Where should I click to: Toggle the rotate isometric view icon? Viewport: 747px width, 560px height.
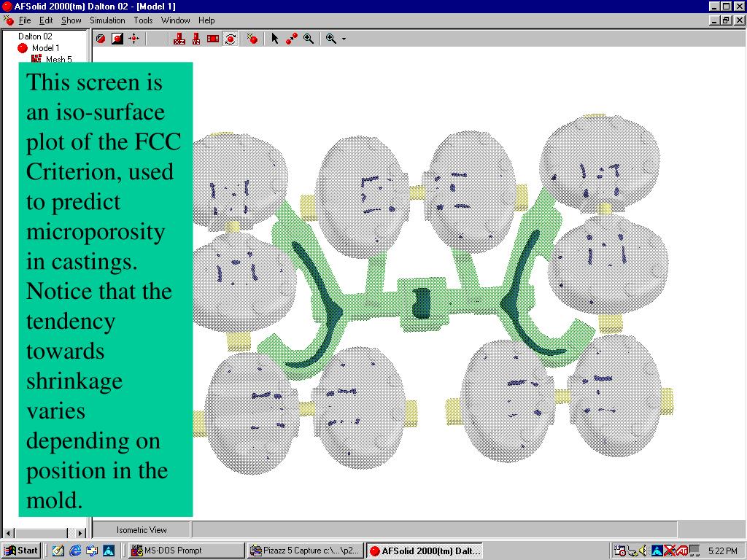click(x=230, y=39)
